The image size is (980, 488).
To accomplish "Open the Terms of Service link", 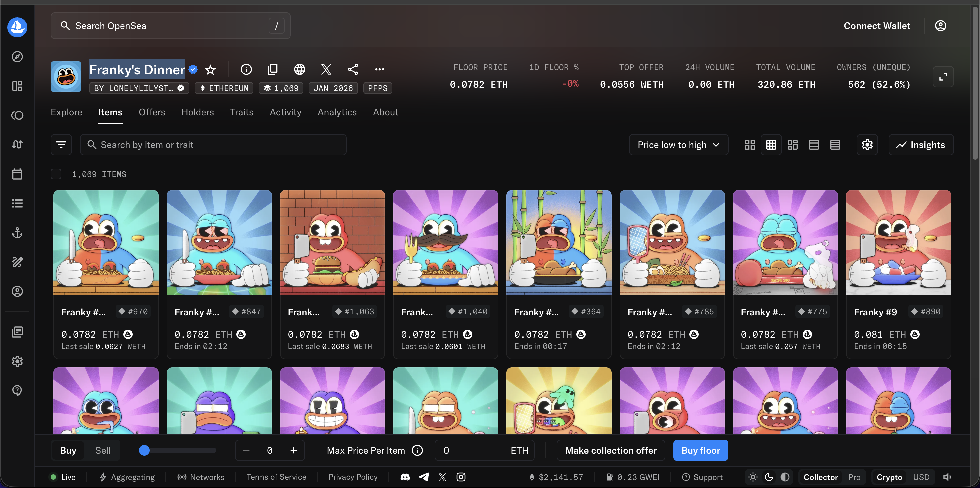I will pos(276,477).
